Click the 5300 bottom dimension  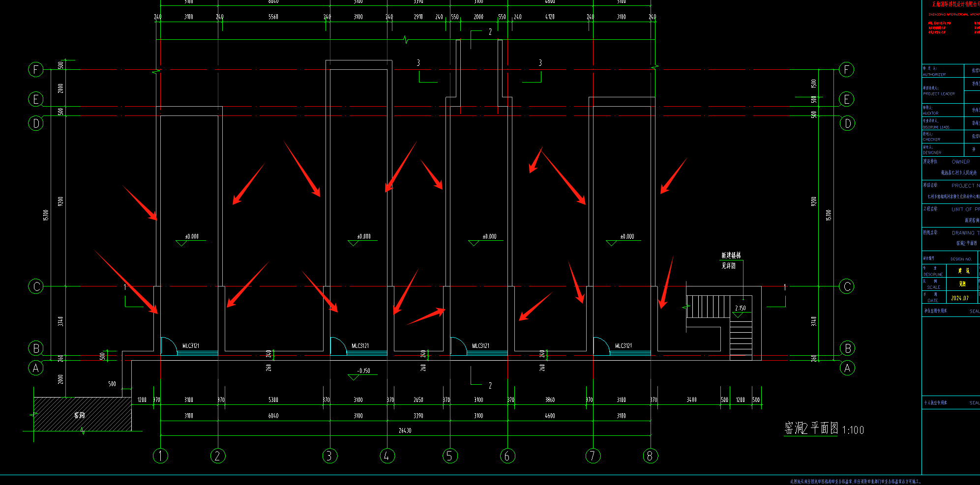(273, 400)
